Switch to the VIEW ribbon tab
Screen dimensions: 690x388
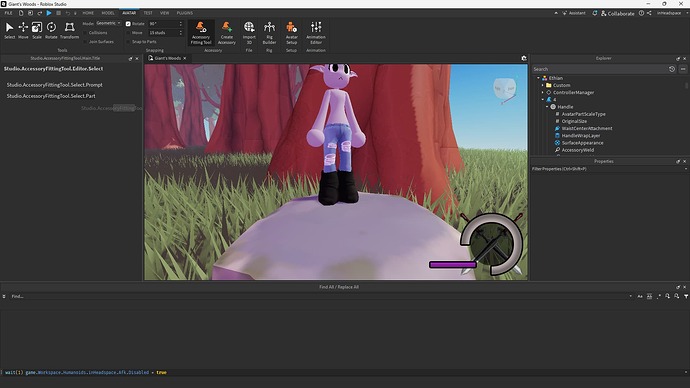[165, 13]
